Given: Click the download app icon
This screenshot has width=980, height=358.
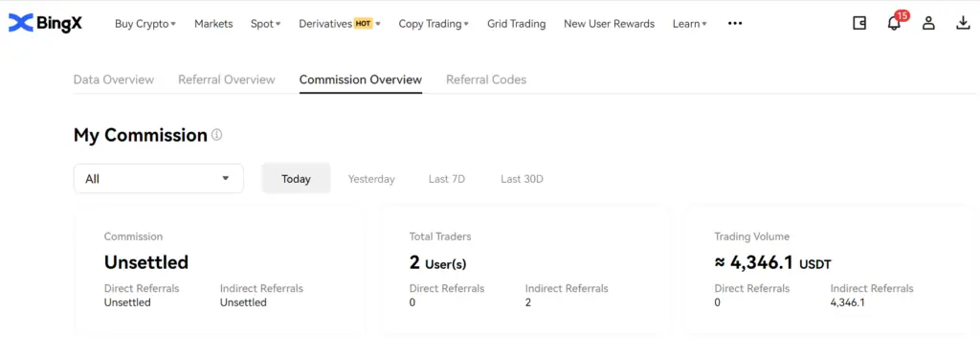Looking at the screenshot, I should 963,24.
